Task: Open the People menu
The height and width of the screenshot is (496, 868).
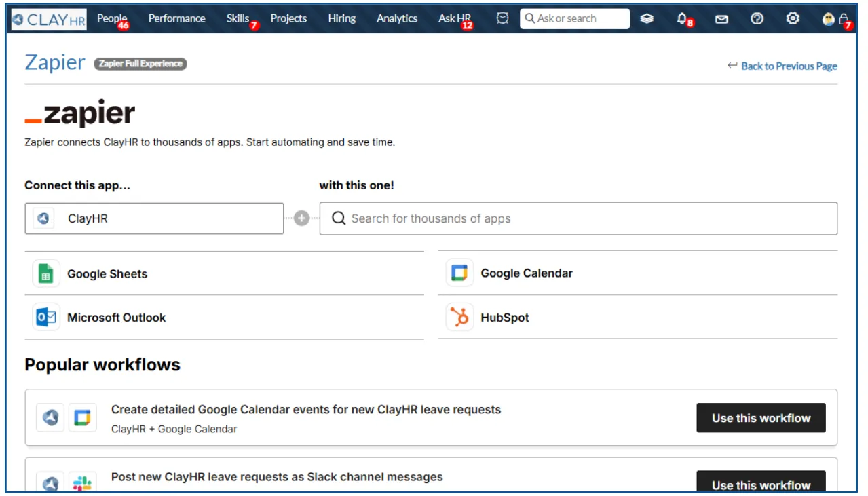Action: [112, 18]
